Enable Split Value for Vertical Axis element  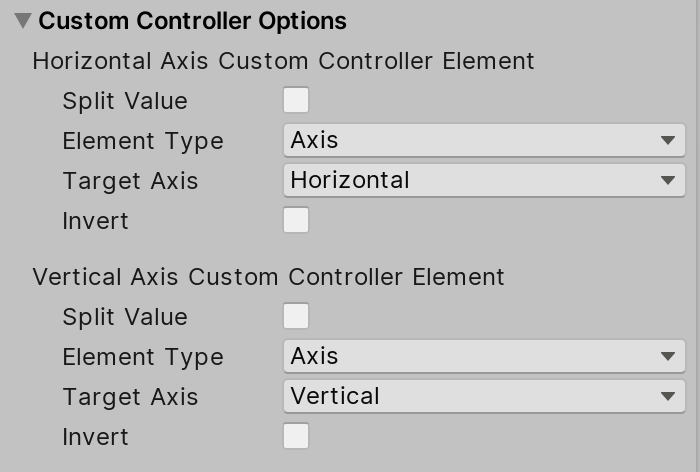tap(296, 317)
